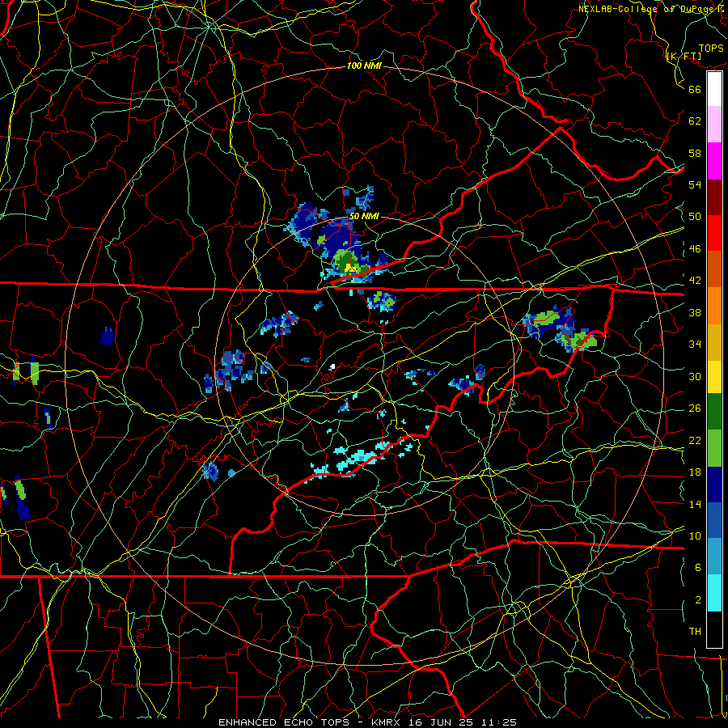Click the legend value 26
Image resolution: width=728 pixels, height=728 pixels.
click(695, 408)
